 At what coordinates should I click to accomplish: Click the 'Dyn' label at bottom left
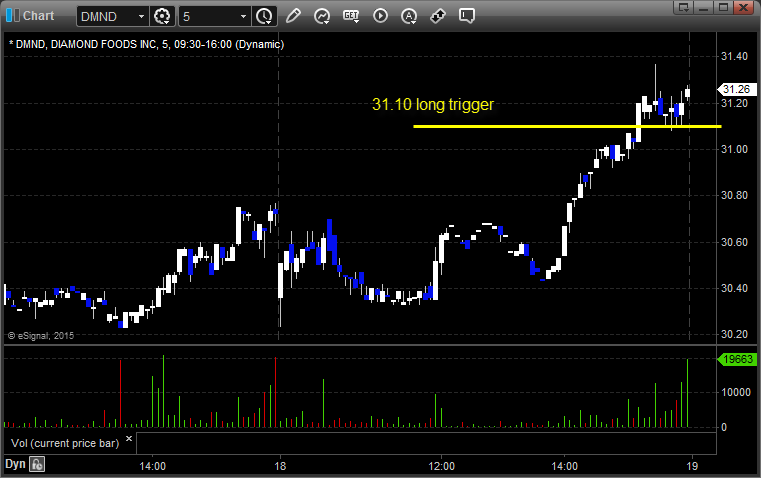pos(15,464)
